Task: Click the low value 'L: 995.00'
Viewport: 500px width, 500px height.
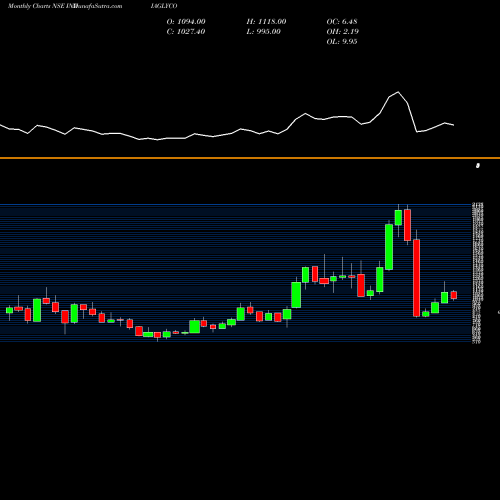Action: pos(264,32)
